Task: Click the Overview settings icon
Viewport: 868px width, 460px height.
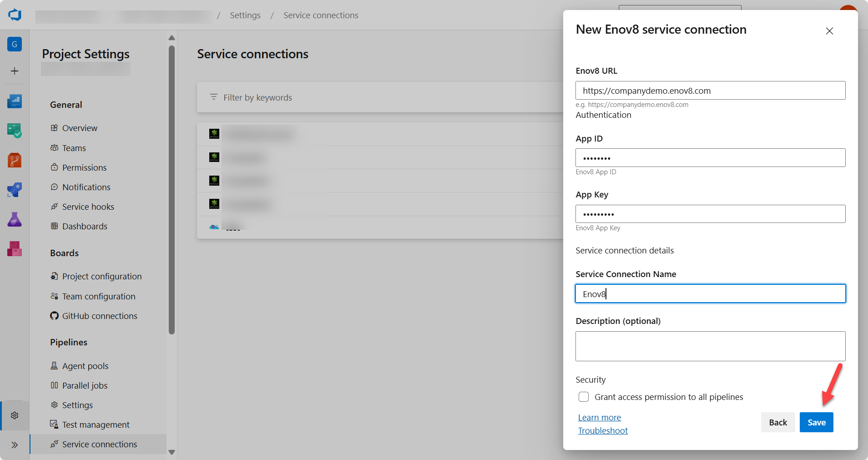Action: tap(54, 128)
